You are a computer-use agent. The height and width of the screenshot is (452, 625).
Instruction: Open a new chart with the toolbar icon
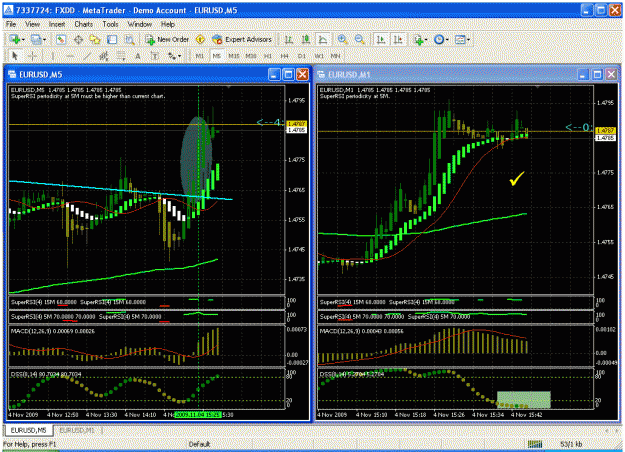(15, 39)
